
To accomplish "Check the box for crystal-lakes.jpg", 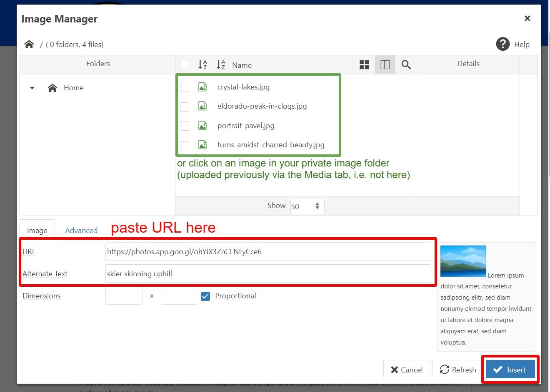I will click(x=185, y=87).
